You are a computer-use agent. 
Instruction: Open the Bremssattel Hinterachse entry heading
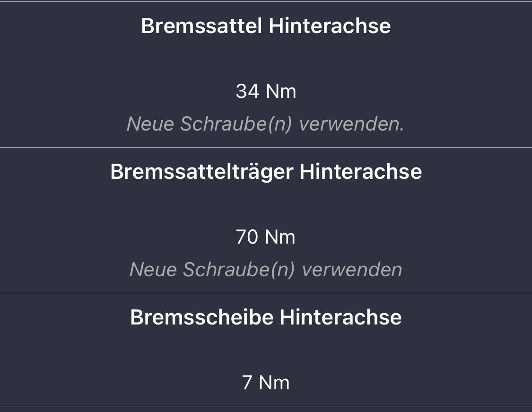(266, 26)
